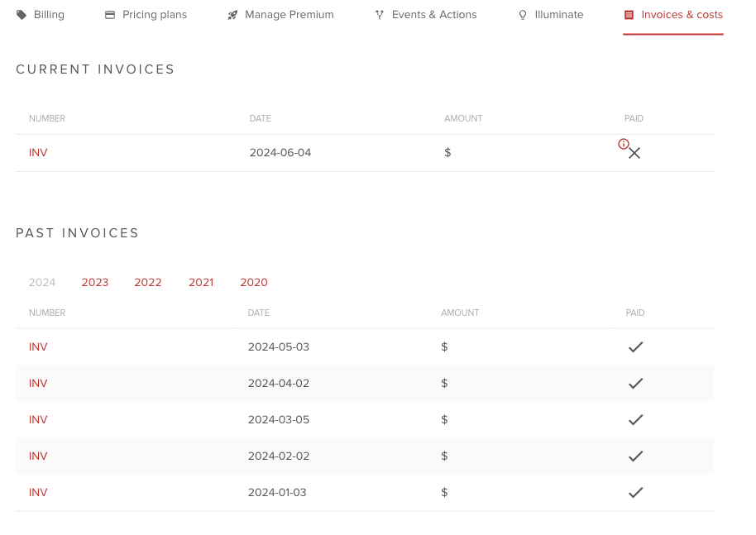This screenshot has width=756, height=535.
Task: Click the Invoices & costs receipt icon
Action: [x=629, y=14]
